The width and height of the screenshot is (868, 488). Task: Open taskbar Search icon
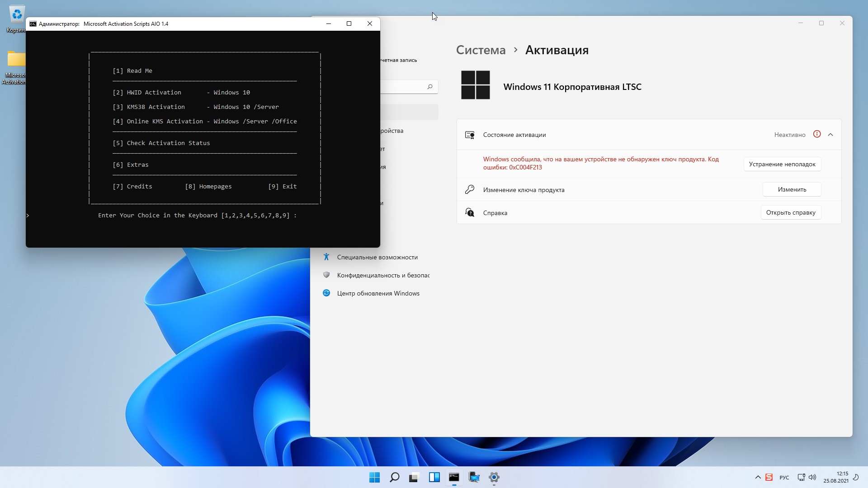(x=394, y=477)
